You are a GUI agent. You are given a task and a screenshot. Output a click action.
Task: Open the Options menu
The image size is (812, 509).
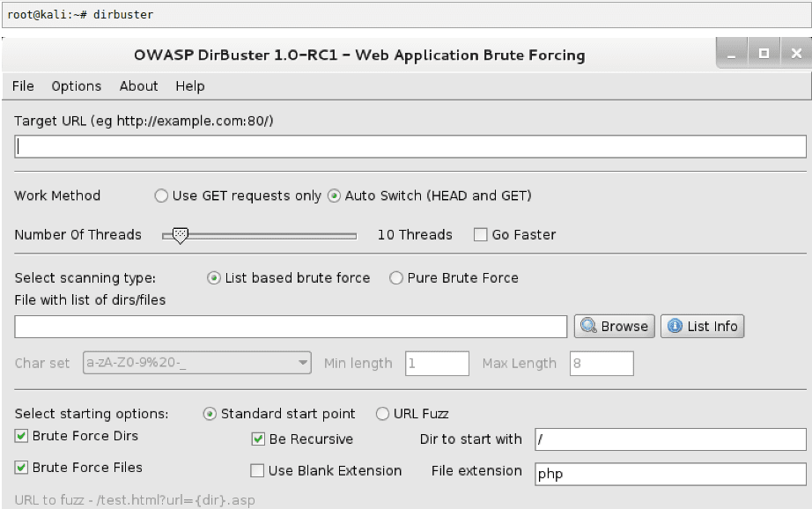pos(77,86)
